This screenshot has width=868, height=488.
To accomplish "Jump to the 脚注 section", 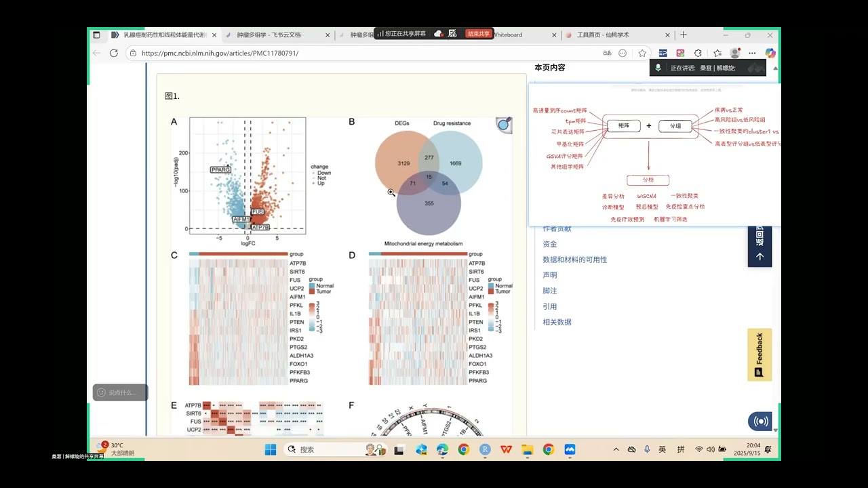I will 549,291.
